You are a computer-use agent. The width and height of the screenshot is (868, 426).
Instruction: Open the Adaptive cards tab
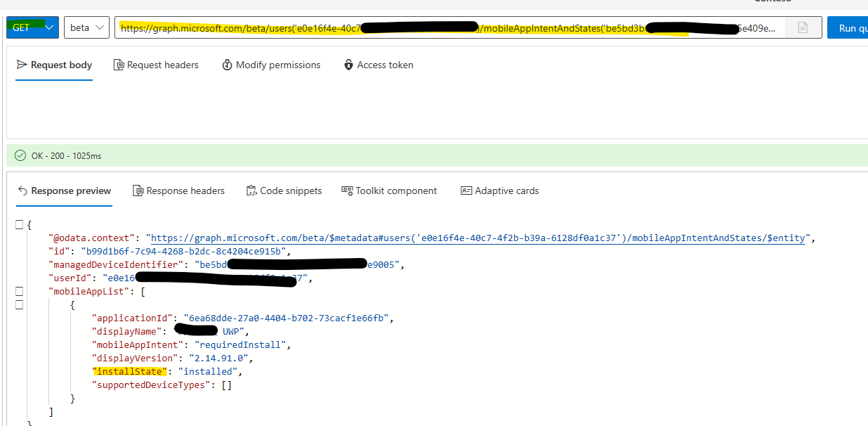[x=499, y=191]
